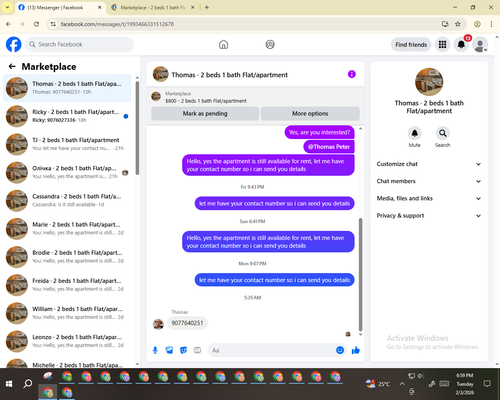500x400 pixels.
Task: Bookmark this page with star icon
Action: point(458,24)
